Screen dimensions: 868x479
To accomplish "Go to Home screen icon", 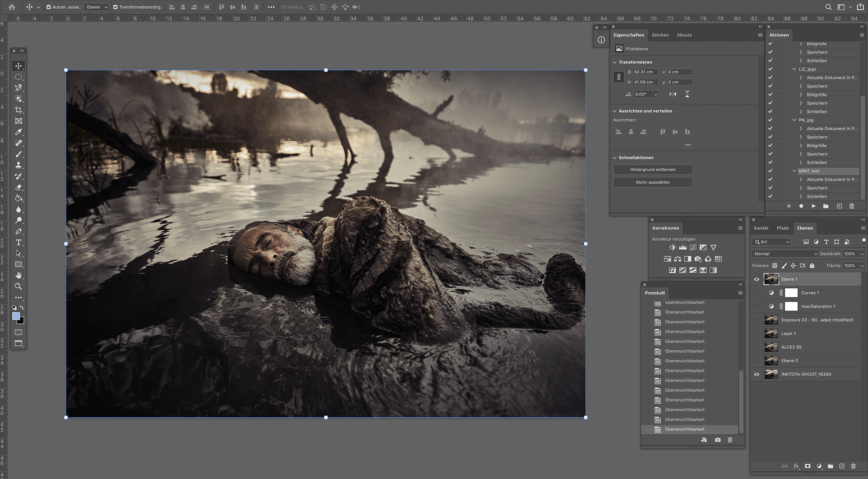I will [12, 7].
